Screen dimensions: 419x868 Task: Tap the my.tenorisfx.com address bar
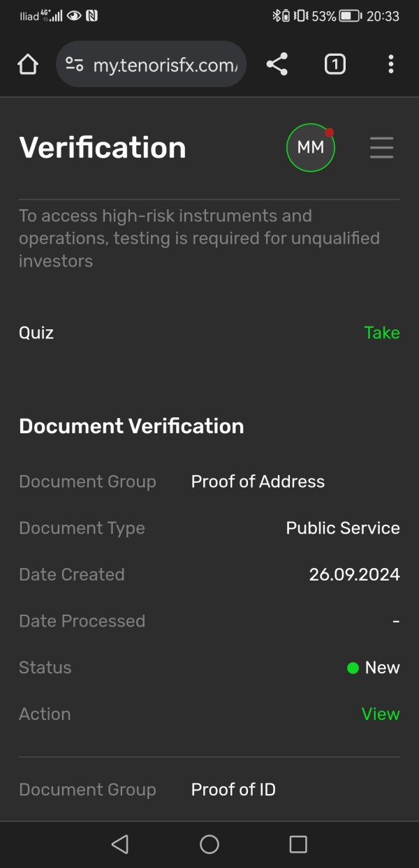(165, 65)
